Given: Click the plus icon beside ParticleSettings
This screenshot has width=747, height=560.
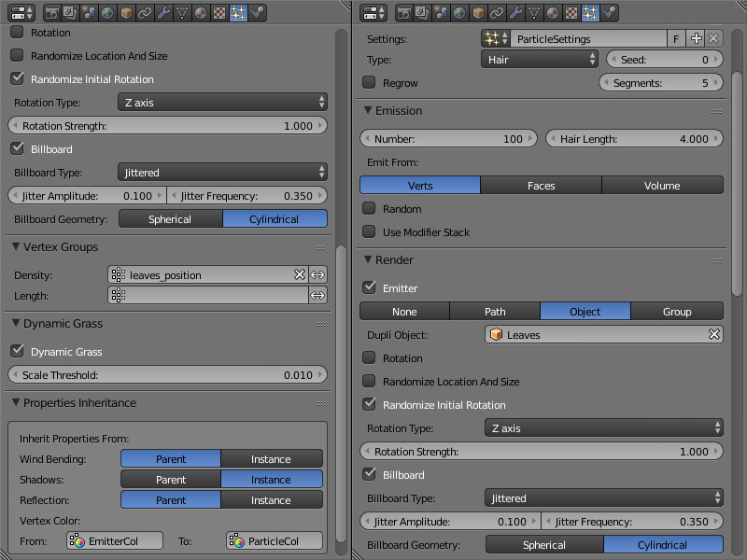Looking at the screenshot, I should (697, 38).
